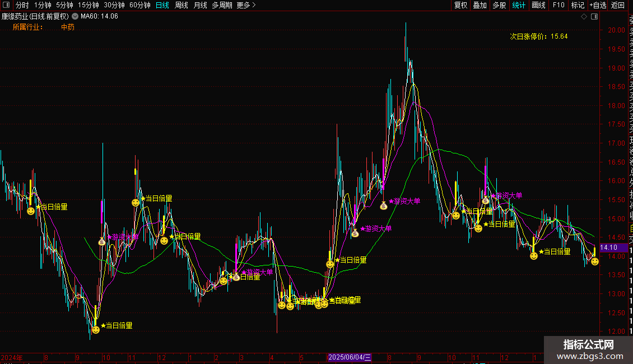
Task: Click the 12.00 price axis label
Action: pos(616,332)
